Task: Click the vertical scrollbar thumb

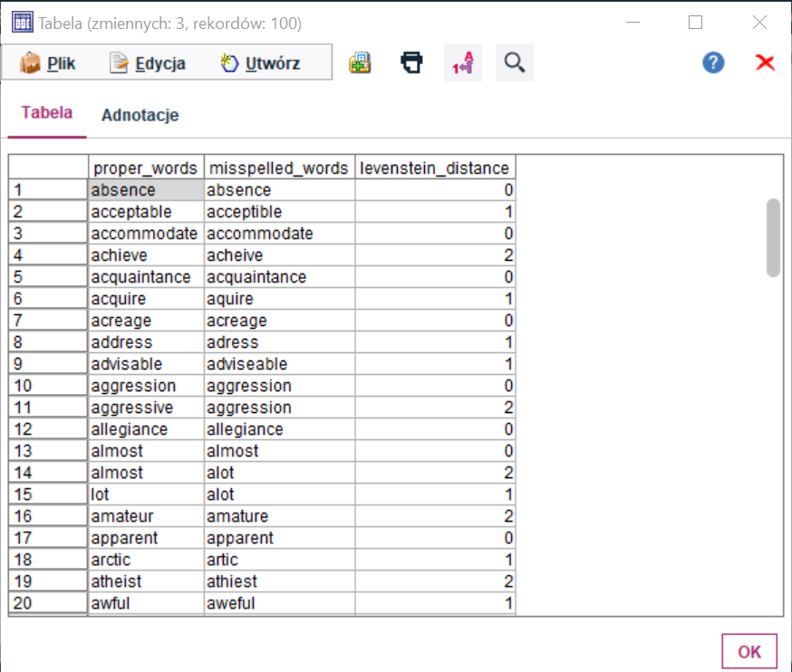Action: pos(773,237)
